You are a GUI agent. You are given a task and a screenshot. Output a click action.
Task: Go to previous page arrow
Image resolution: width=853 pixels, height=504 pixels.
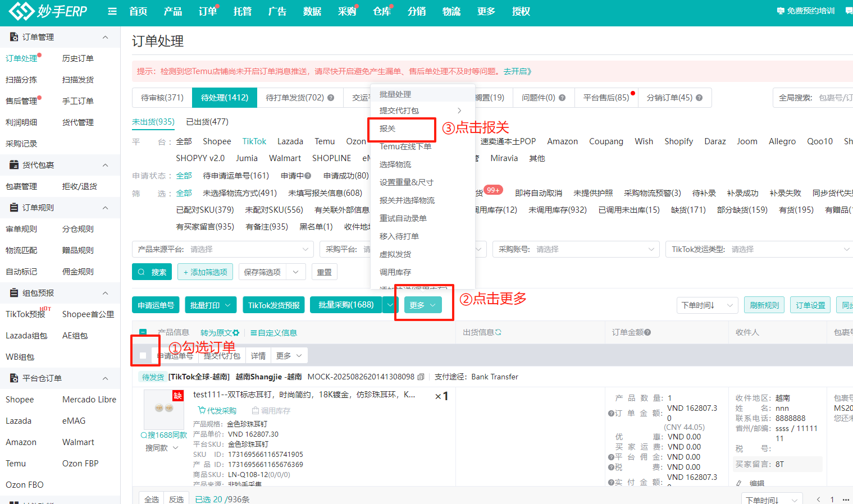[819, 500]
